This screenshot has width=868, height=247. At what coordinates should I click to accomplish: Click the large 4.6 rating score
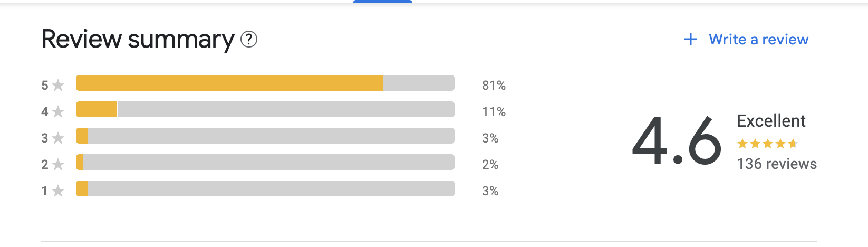tap(677, 140)
